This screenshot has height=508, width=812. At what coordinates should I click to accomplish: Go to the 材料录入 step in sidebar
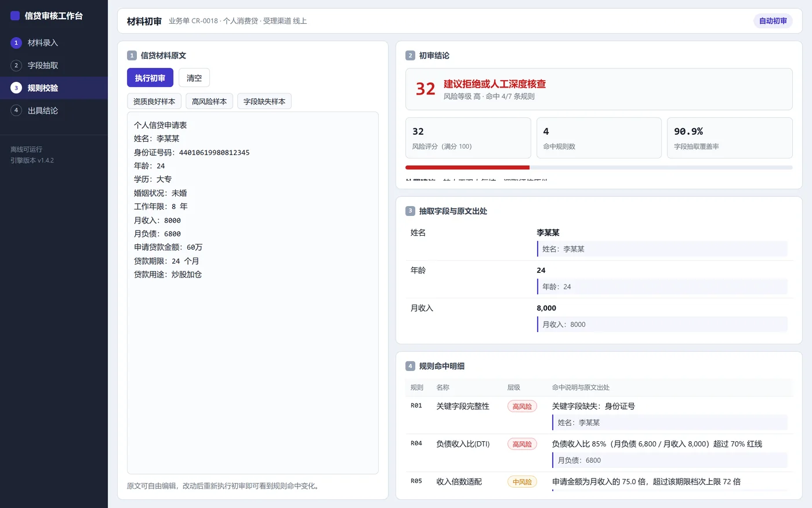pyautogui.click(x=54, y=43)
